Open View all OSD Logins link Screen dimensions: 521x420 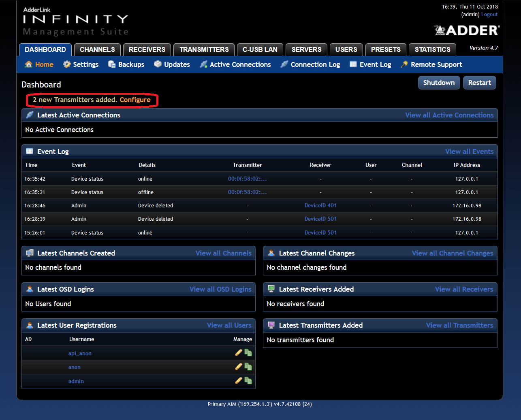220,289
